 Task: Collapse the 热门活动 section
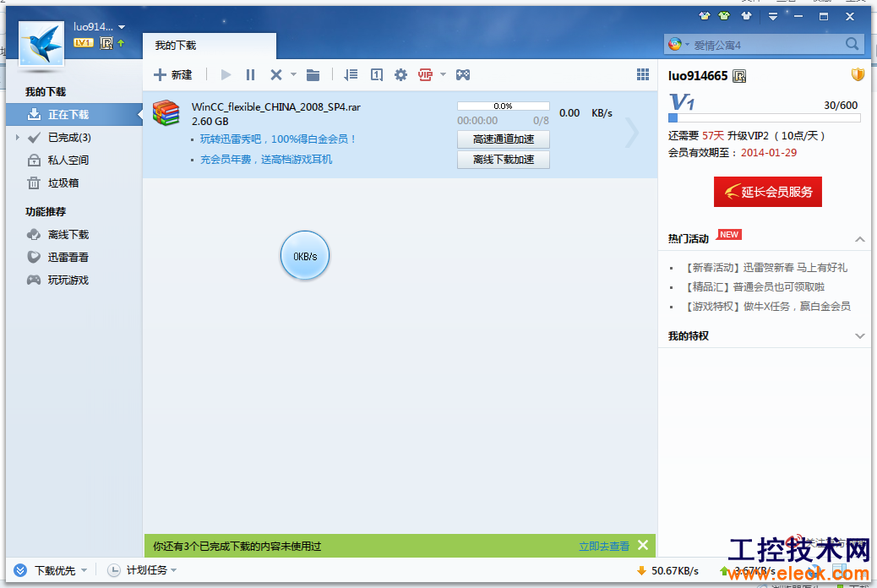click(x=859, y=239)
